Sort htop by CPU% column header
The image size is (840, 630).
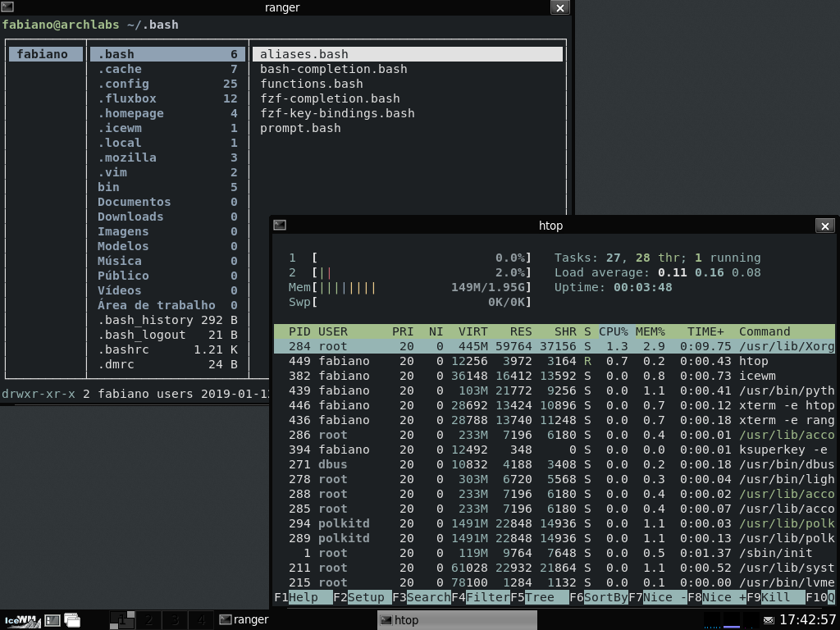(x=614, y=331)
